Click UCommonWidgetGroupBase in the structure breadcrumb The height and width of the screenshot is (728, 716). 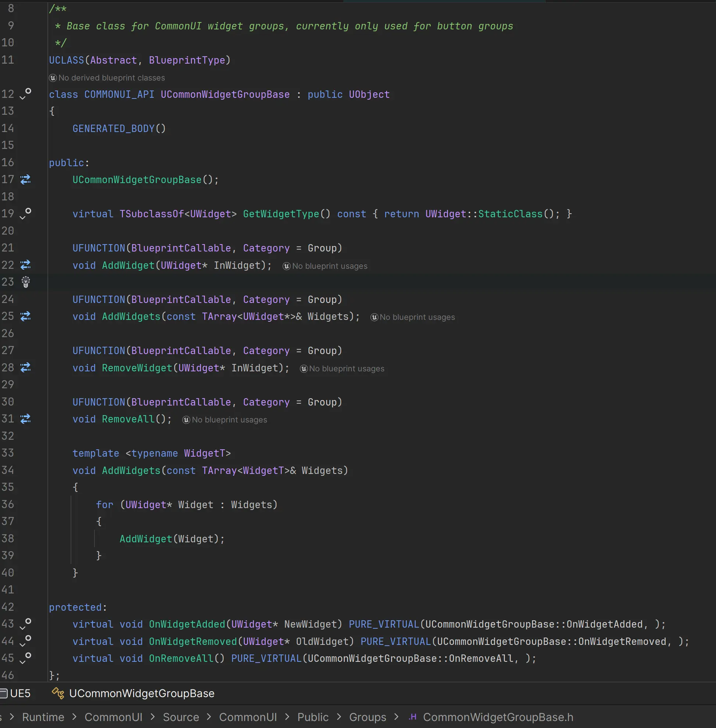pyautogui.click(x=142, y=693)
